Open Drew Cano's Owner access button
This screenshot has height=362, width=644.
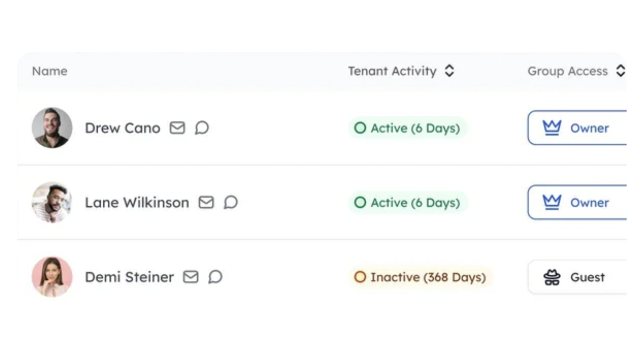(577, 128)
